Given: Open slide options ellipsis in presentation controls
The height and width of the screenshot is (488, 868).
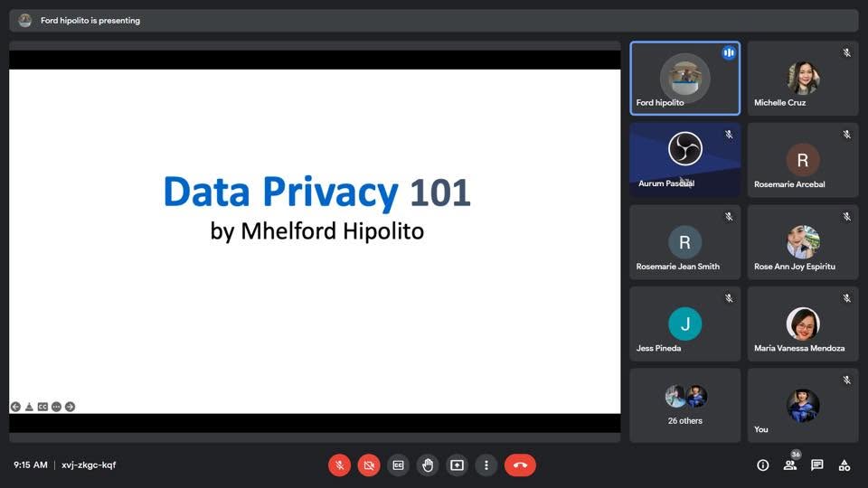Looking at the screenshot, I should tap(56, 407).
